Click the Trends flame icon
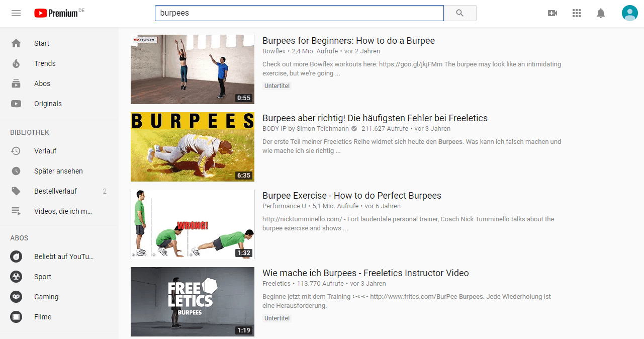The height and width of the screenshot is (339, 644). coord(16,63)
